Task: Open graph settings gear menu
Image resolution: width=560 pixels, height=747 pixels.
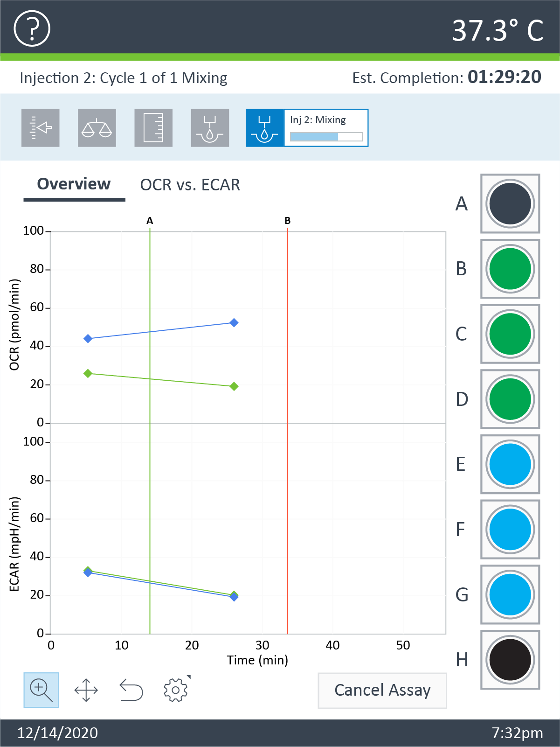Action: 176,690
